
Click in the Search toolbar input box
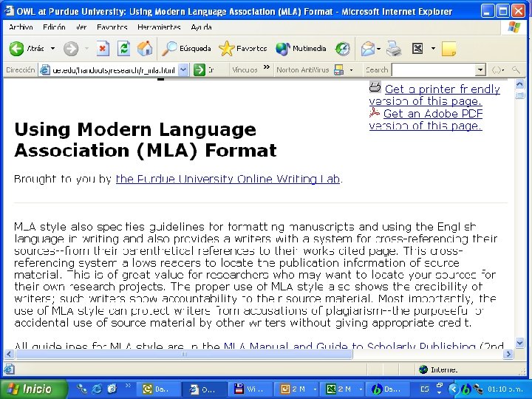[x=434, y=70]
